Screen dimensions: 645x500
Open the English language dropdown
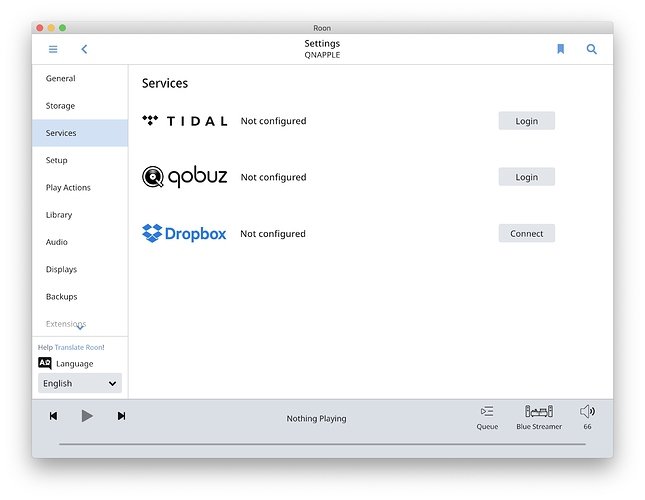pyautogui.click(x=80, y=383)
